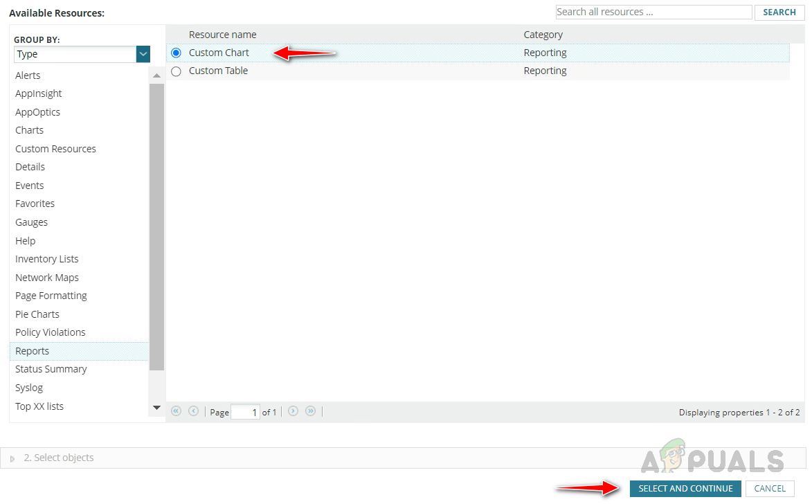This screenshot has width=812, height=504.
Task: Select the Custom Resources group
Action: (x=55, y=149)
